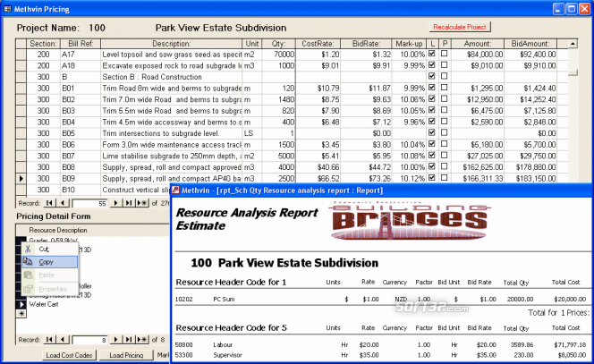Click the Resource Description column header

coord(58,230)
